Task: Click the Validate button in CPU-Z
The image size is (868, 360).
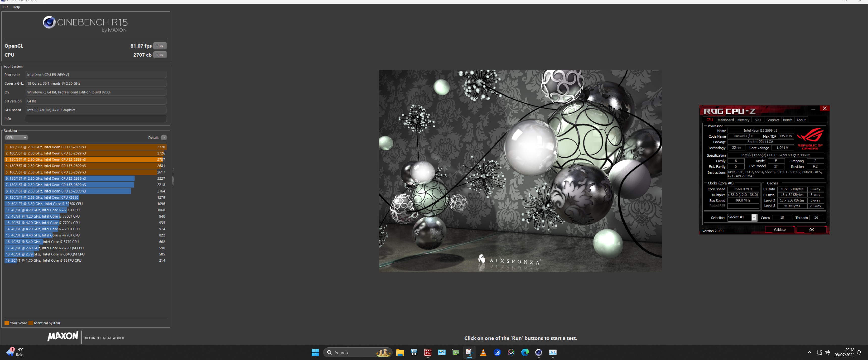Action: pyautogui.click(x=779, y=230)
